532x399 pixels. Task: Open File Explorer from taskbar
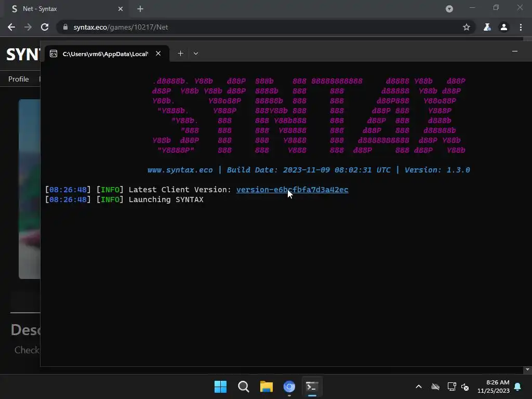coord(267,387)
